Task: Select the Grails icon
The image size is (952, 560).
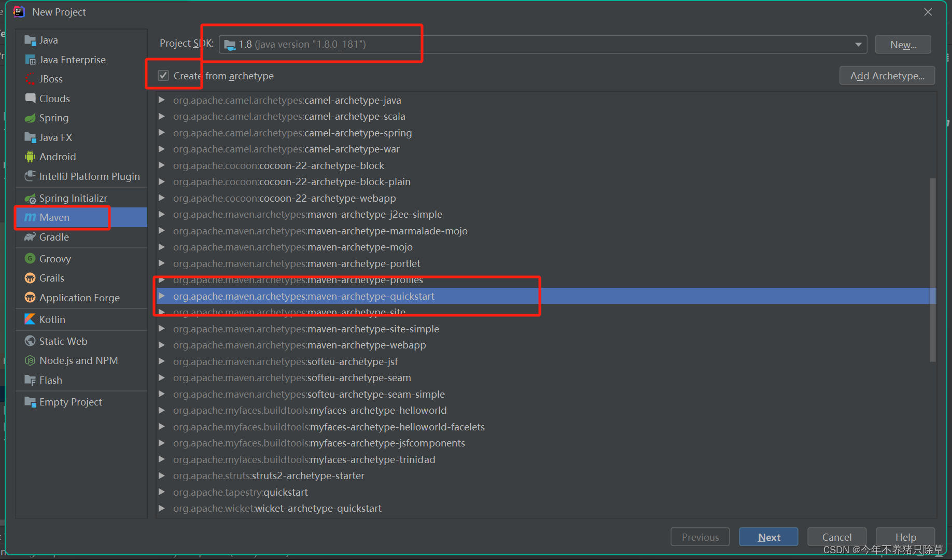Action: pyautogui.click(x=30, y=278)
